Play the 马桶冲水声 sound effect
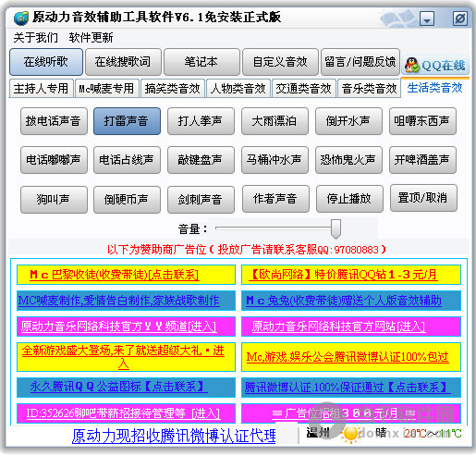This screenshot has height=456, width=476. click(x=275, y=160)
